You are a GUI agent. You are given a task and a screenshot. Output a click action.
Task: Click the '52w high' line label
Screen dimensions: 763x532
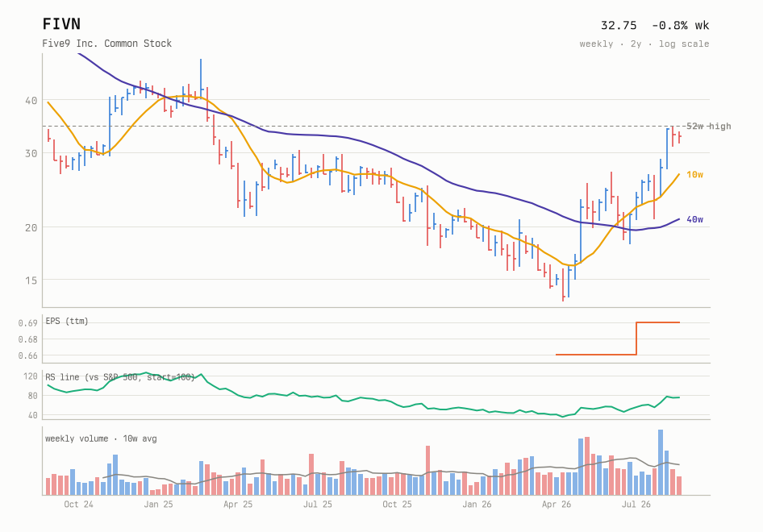pos(709,126)
